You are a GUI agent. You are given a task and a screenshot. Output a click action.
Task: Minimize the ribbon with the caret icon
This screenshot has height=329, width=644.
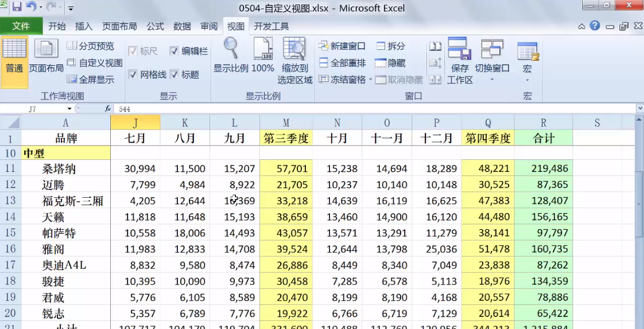click(x=581, y=27)
